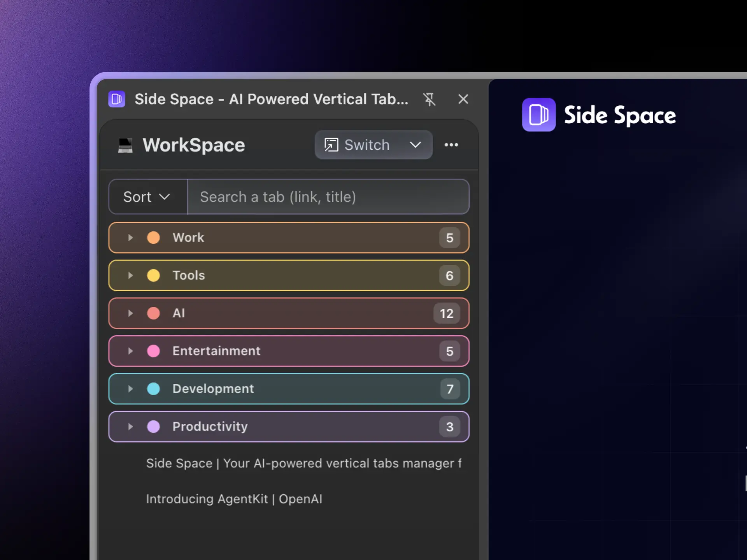Click the Switch button
Viewport: 747px width, 560px height.
pyautogui.click(x=366, y=145)
